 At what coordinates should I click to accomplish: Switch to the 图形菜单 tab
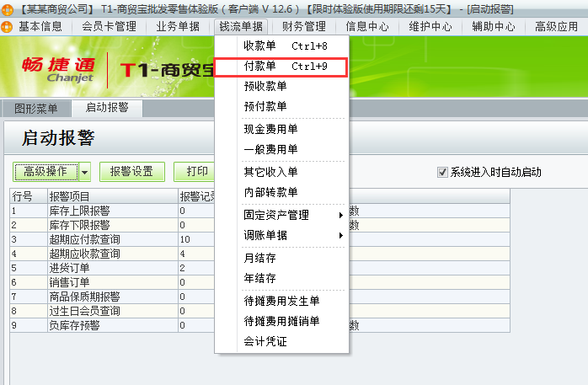point(36,109)
